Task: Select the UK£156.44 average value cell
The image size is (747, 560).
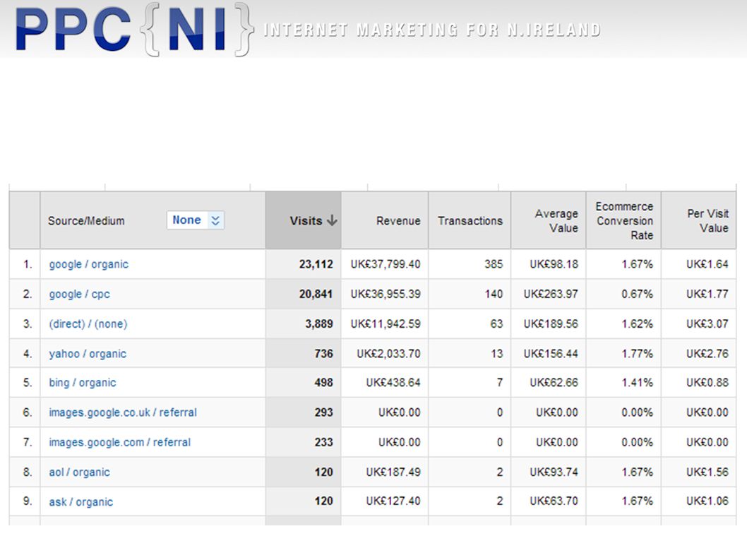Action: (549, 354)
